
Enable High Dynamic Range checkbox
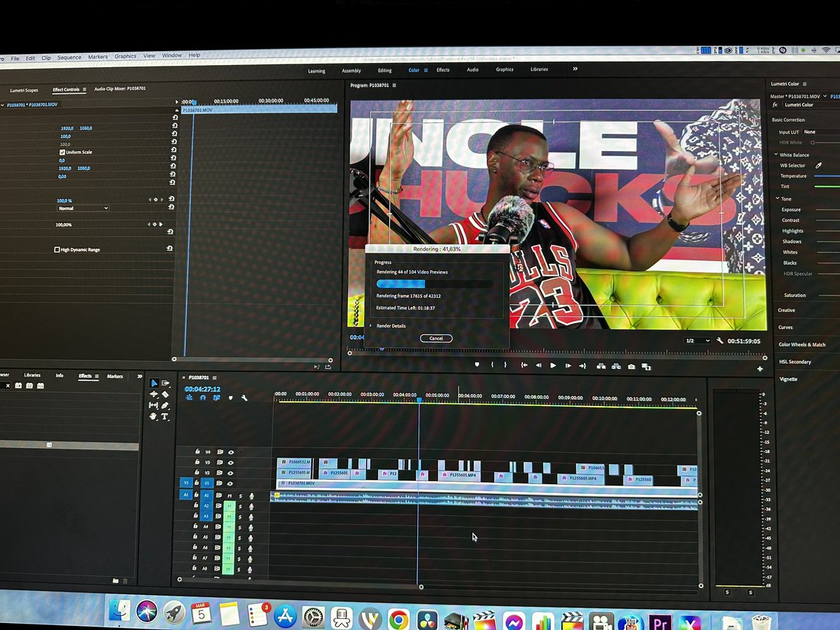click(x=57, y=249)
